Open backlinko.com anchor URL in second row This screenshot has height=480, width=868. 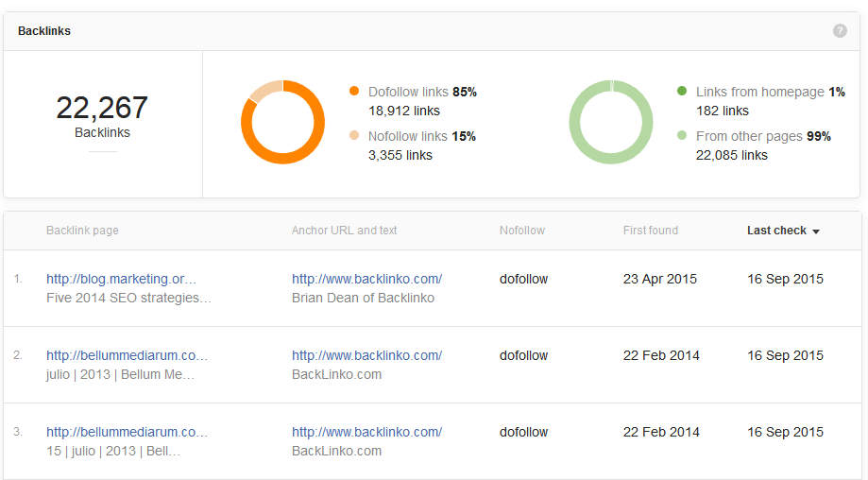366,355
